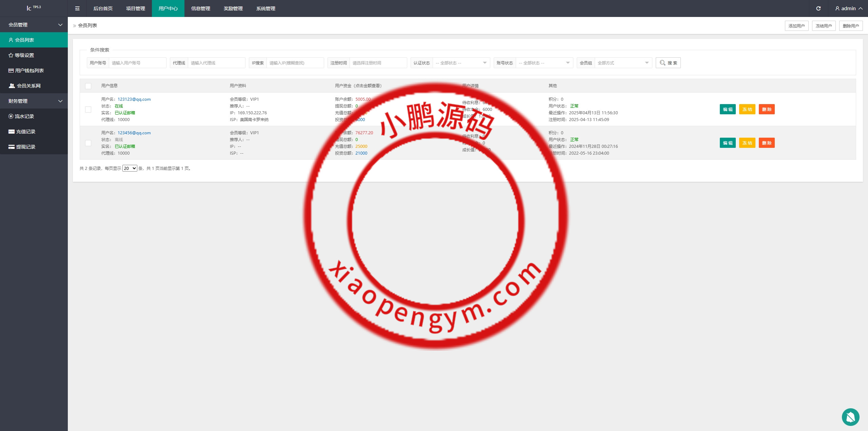Screen dimensions: 868x431
Task: Open the 账号状态 dropdown
Action: click(544, 63)
